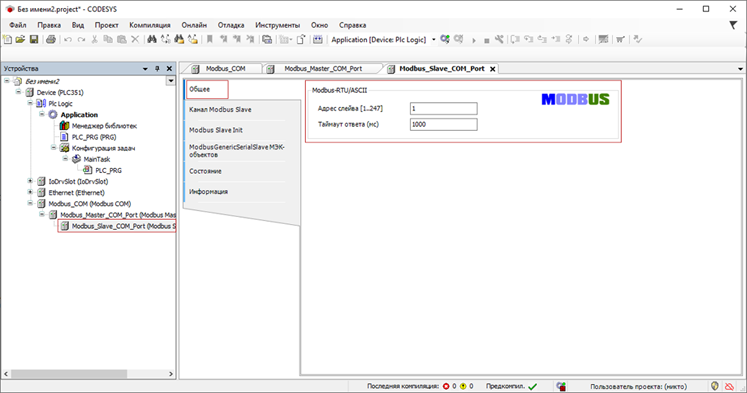Select Менеджер библиотек in the device tree

[x=98, y=126]
